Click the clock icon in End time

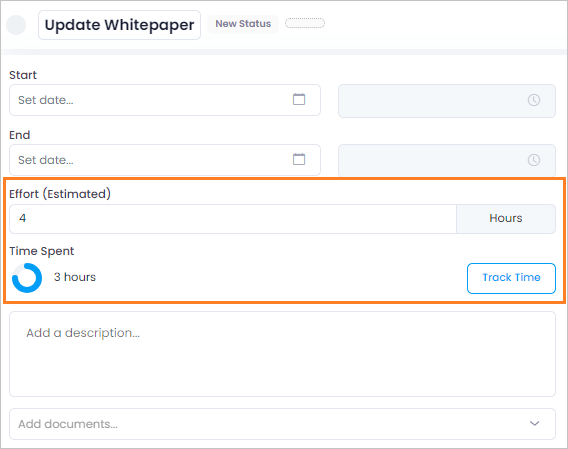534,160
